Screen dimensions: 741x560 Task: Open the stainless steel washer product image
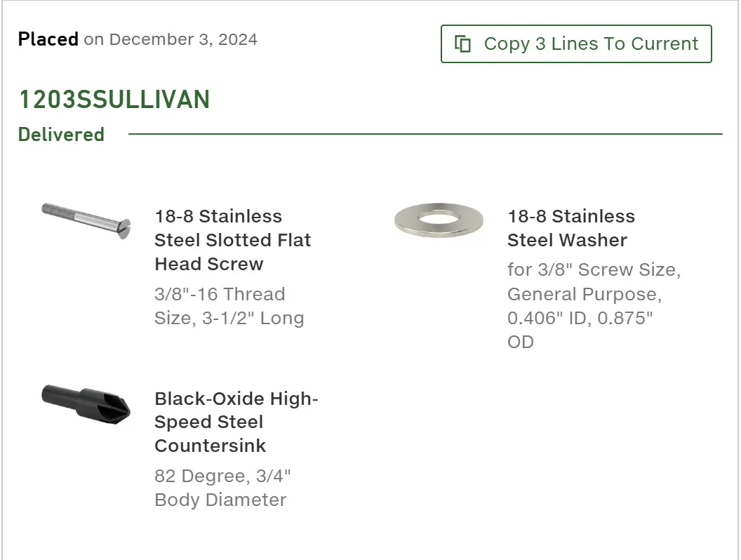click(439, 220)
